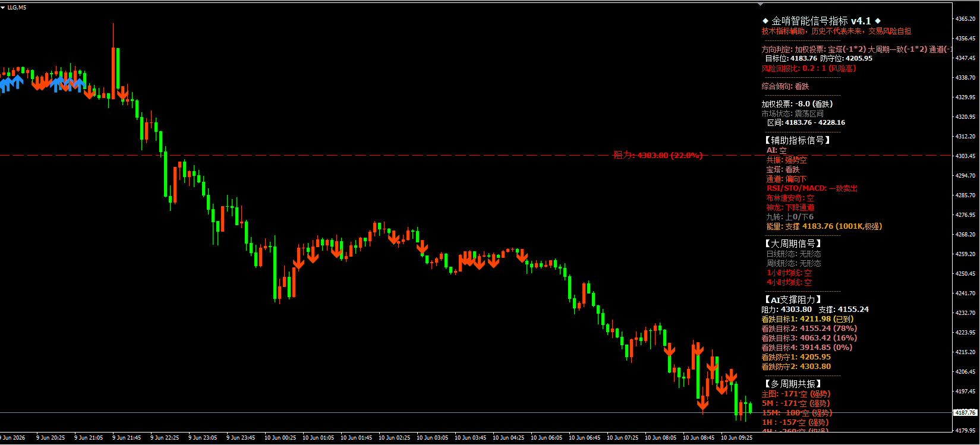
Task: Click the 主图: -171 空 line
Action: 796,394
